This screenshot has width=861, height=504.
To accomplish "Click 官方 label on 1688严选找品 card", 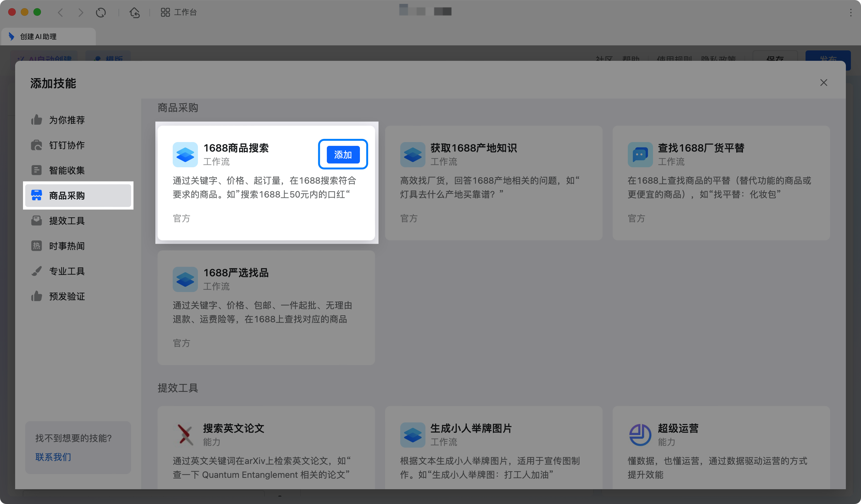I will pyautogui.click(x=182, y=343).
